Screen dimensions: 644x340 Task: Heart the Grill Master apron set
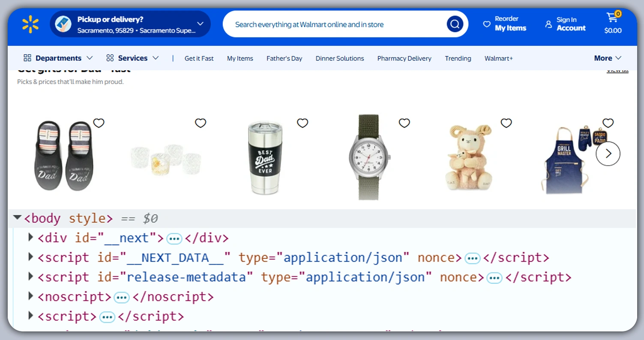coord(608,123)
